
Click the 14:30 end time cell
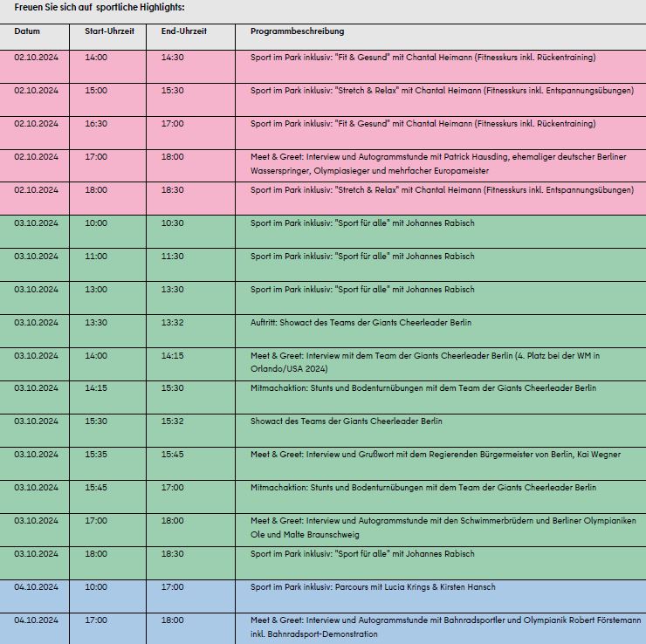pyautogui.click(x=173, y=58)
